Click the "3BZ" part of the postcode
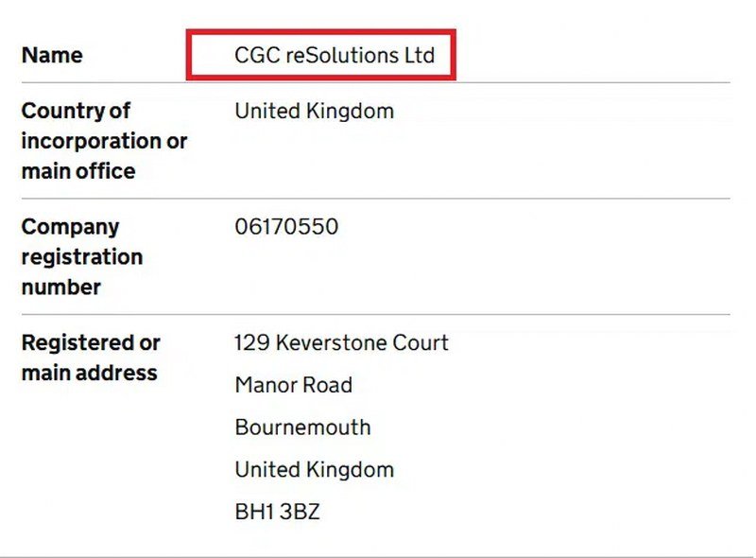 click(301, 513)
